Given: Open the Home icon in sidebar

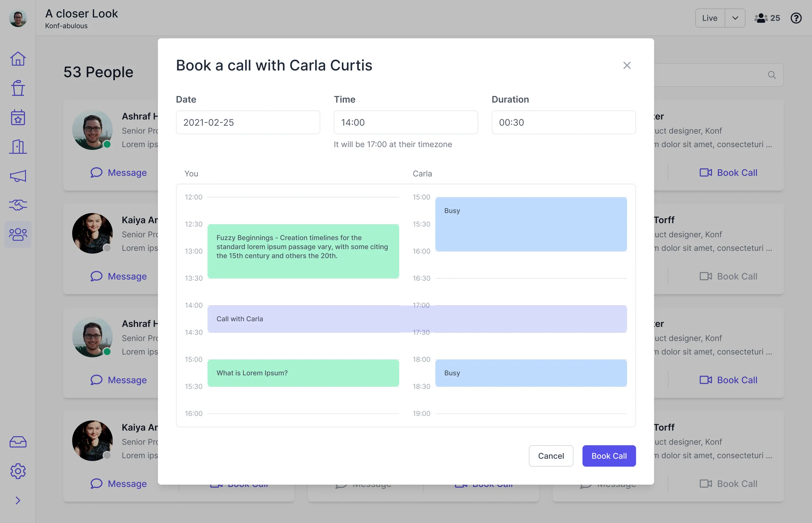Looking at the screenshot, I should click(18, 59).
